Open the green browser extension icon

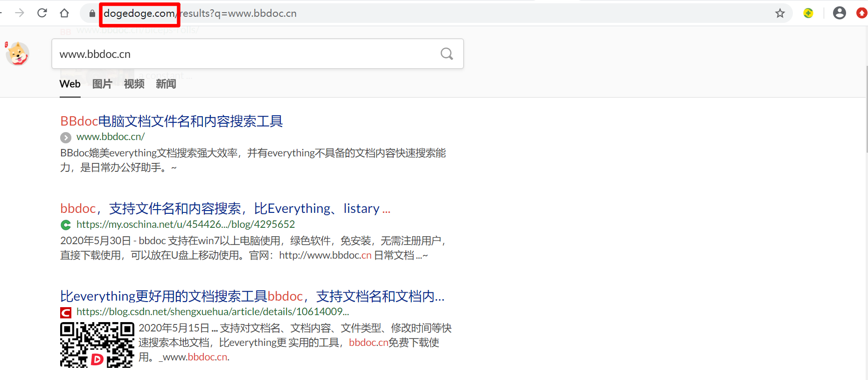[x=808, y=13]
